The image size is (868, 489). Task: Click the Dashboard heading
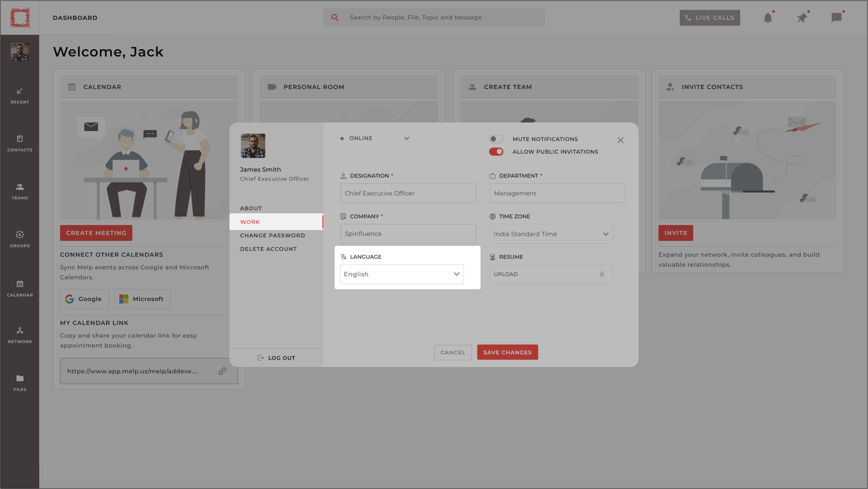pos(75,18)
